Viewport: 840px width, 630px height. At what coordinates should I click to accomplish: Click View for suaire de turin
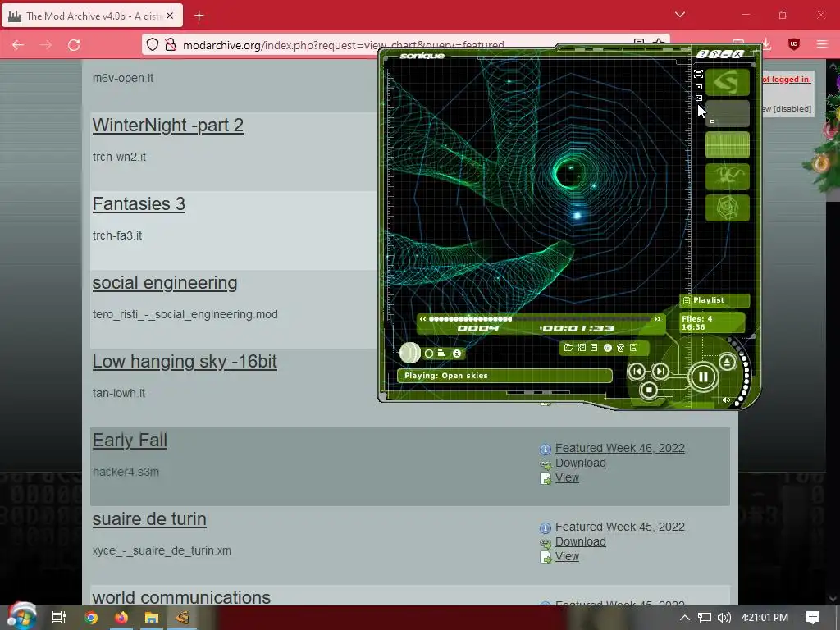(x=567, y=557)
